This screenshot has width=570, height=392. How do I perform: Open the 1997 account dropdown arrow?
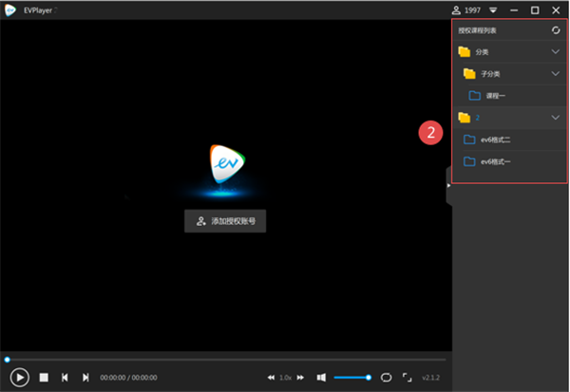(493, 10)
